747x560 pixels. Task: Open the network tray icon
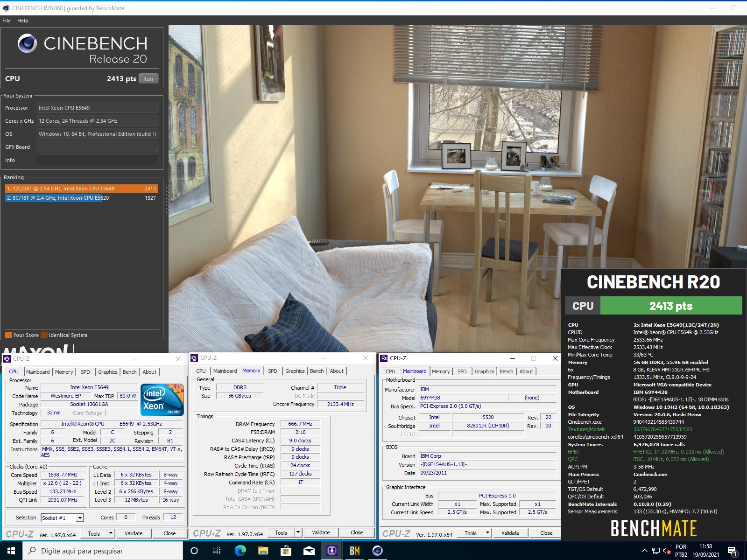click(x=655, y=551)
